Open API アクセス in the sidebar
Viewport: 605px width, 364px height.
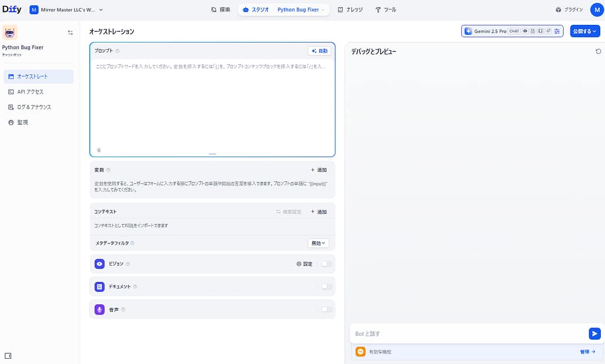click(x=30, y=92)
